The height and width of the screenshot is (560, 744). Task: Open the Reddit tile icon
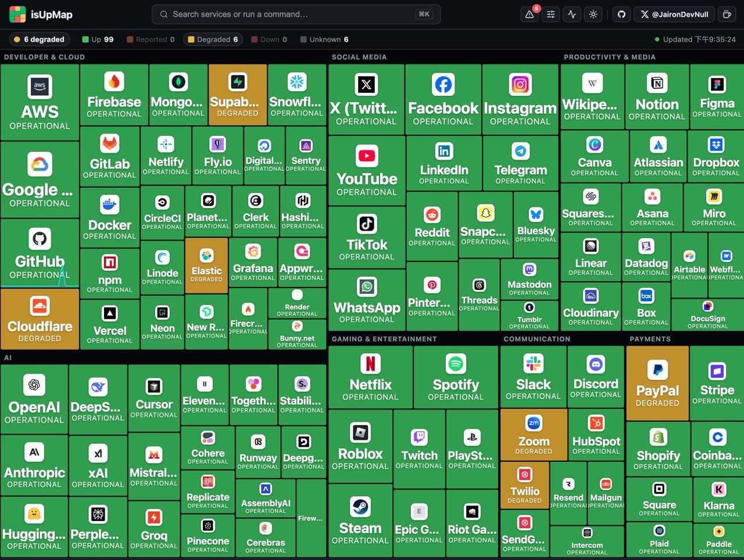click(432, 215)
